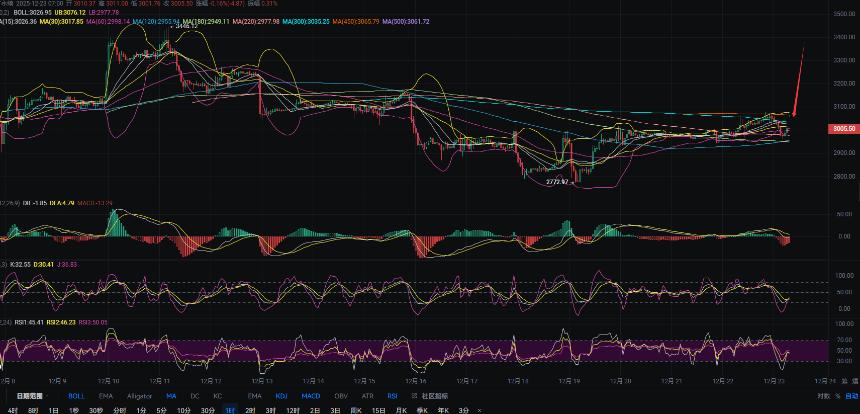Select the 1分 timeframe

coord(142,410)
